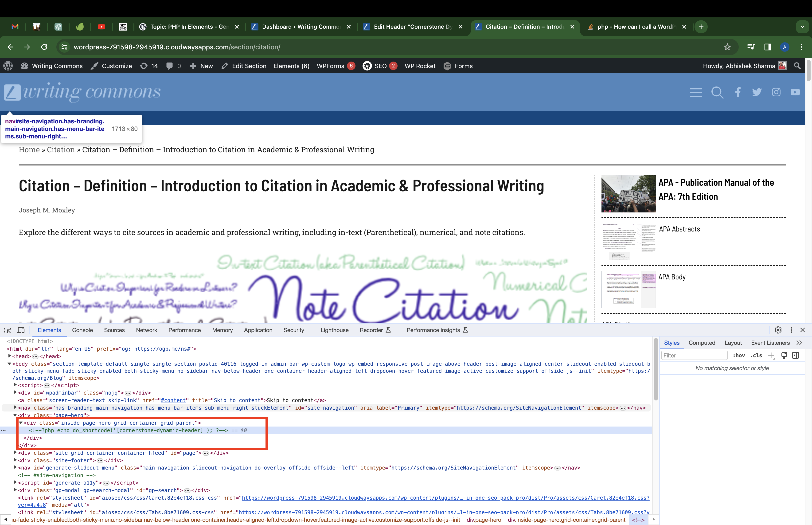Click the Styles filter input field

(x=694, y=356)
